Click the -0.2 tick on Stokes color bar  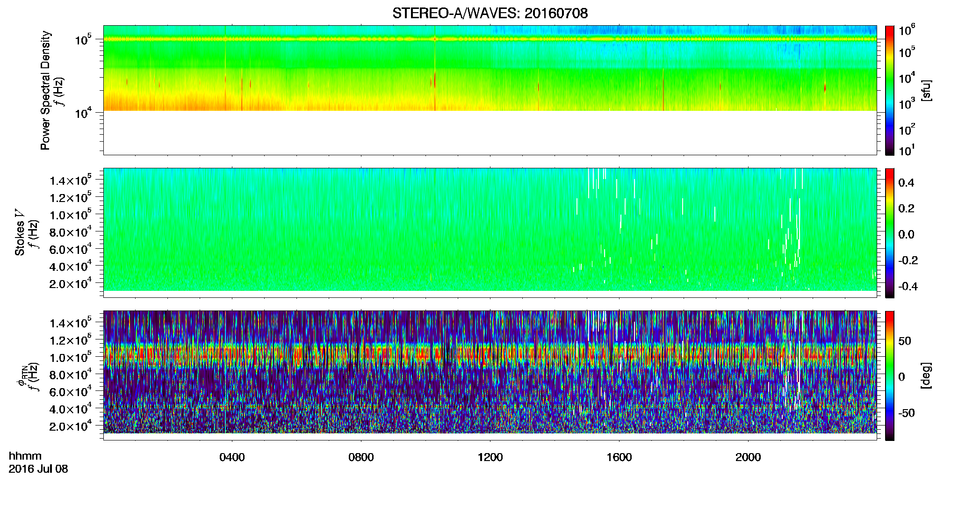[x=908, y=260]
